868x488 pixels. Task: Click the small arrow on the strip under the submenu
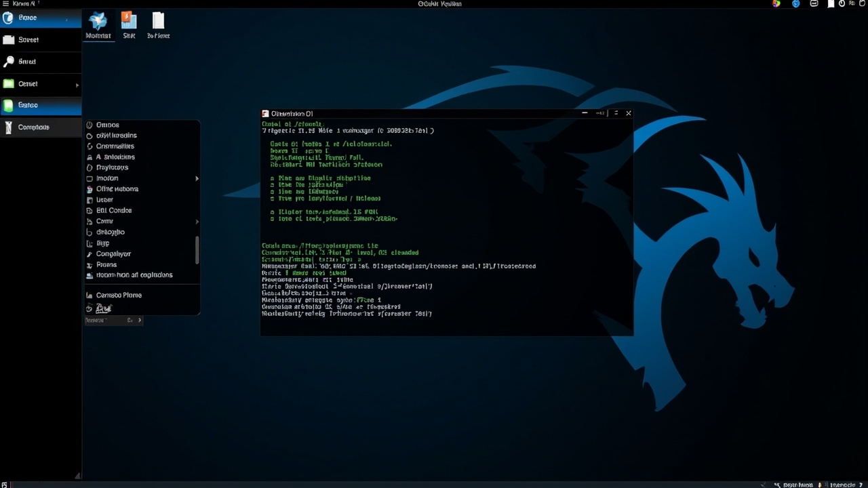[x=140, y=320]
